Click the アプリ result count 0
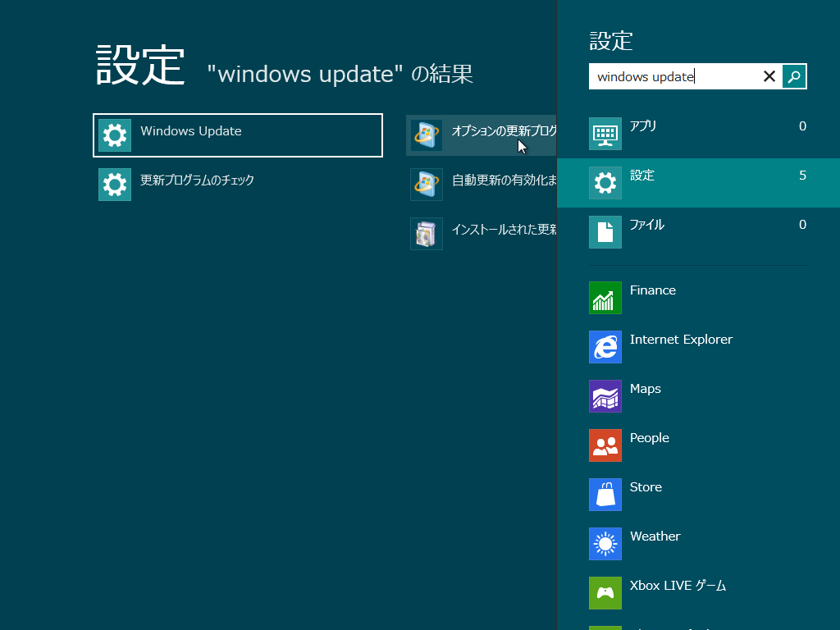The width and height of the screenshot is (840, 630). (x=802, y=126)
